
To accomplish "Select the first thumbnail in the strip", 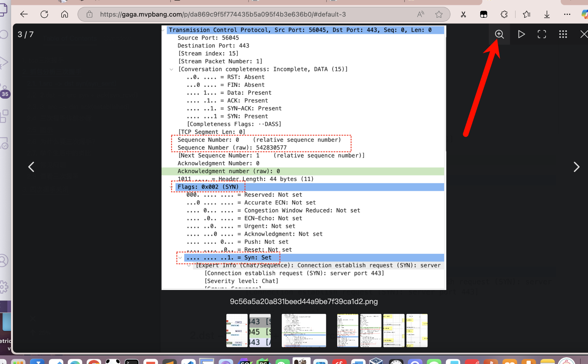I will [237, 330].
